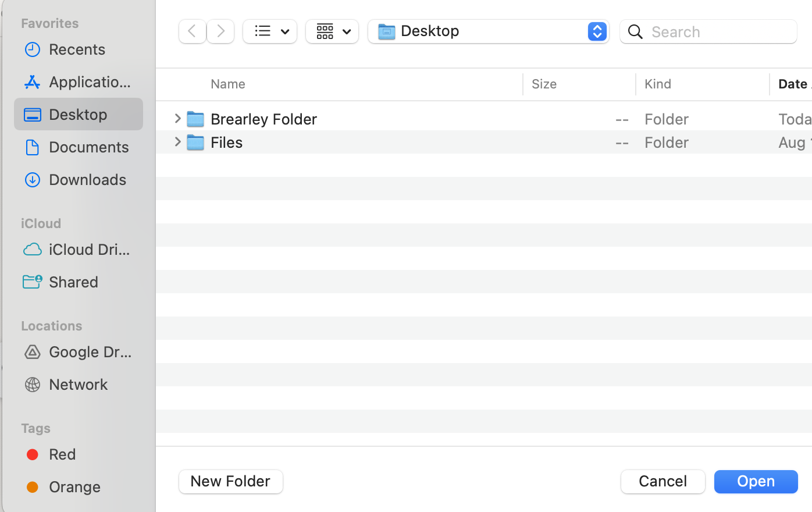The height and width of the screenshot is (512, 812).
Task: Click the Kind cell for Brearley Folder
Action: pos(667,119)
